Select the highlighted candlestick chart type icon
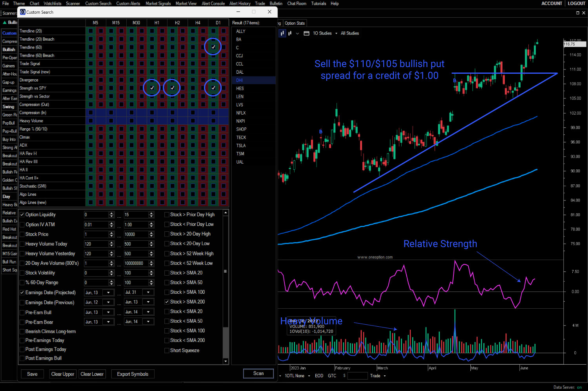Viewport: 588px width, 391px height. (282, 33)
